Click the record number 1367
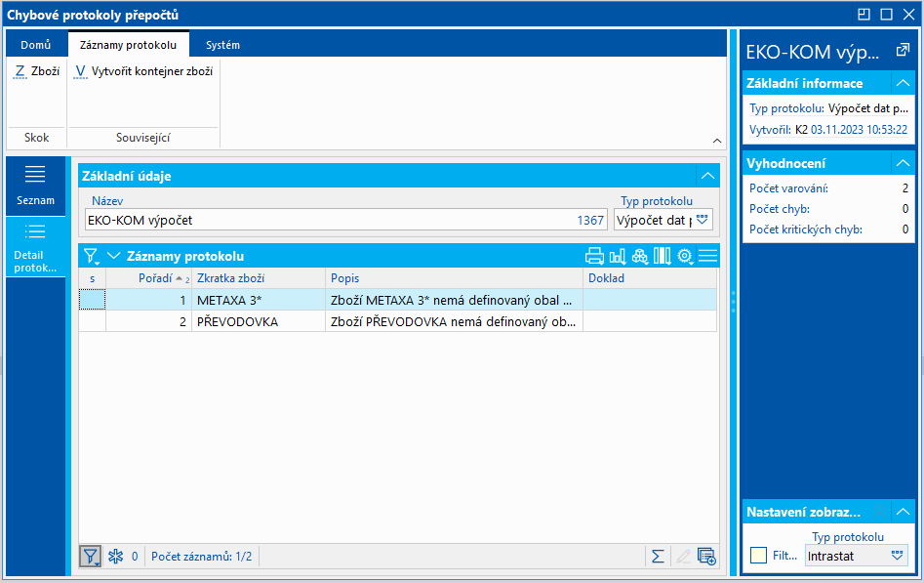The height and width of the screenshot is (583, 924). click(x=590, y=220)
